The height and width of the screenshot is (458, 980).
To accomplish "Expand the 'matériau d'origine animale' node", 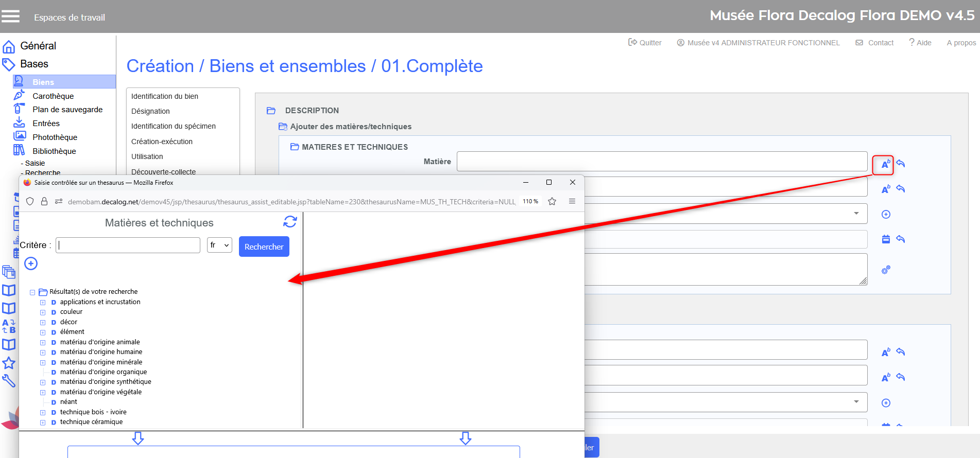I will click(43, 343).
